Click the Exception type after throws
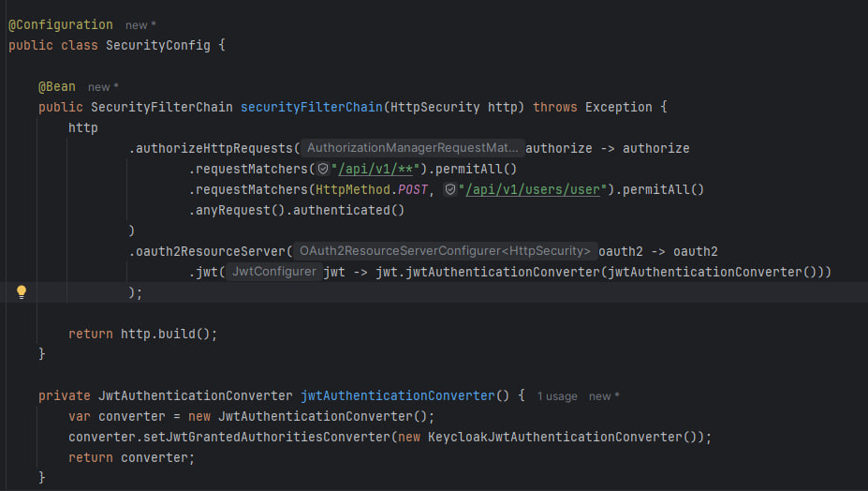 pyautogui.click(x=618, y=107)
